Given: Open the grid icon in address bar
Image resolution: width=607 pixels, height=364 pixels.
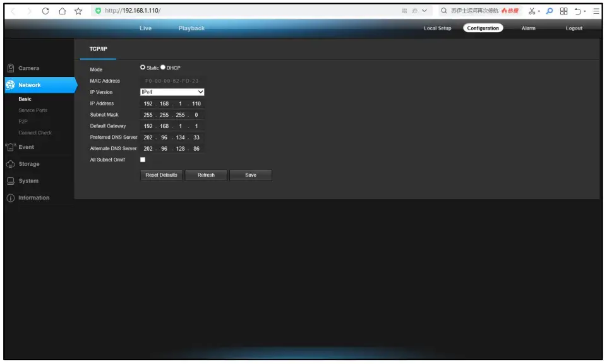Looking at the screenshot, I should (x=404, y=11).
